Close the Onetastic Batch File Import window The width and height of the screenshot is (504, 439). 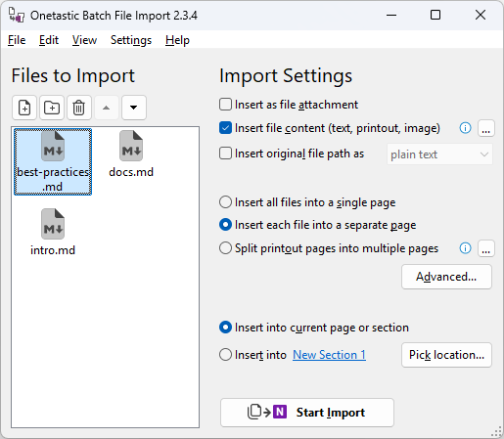[481, 15]
